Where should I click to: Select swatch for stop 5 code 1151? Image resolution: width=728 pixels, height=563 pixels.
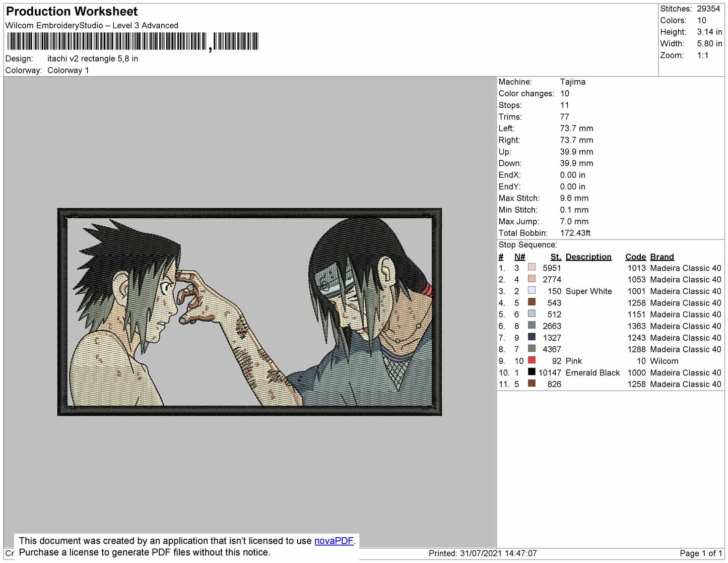532,314
